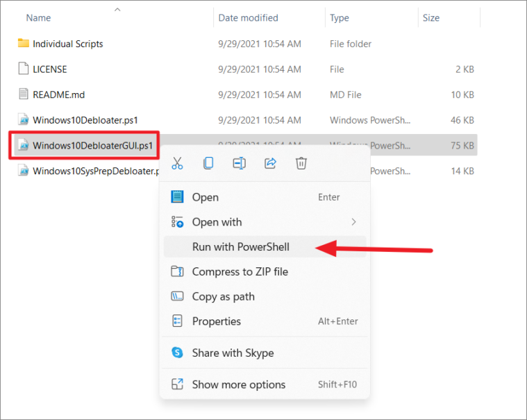
Task: Sort by the Type column header
Action: point(339,18)
